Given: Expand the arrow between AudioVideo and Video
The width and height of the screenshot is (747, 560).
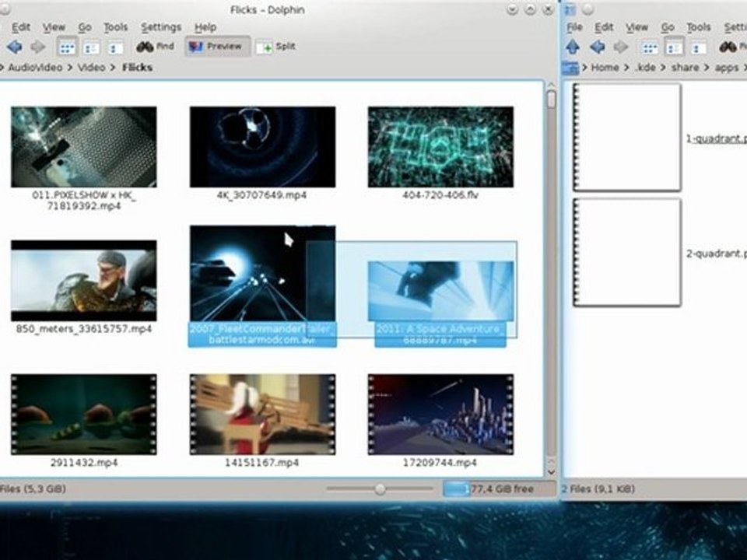Looking at the screenshot, I should click(68, 68).
